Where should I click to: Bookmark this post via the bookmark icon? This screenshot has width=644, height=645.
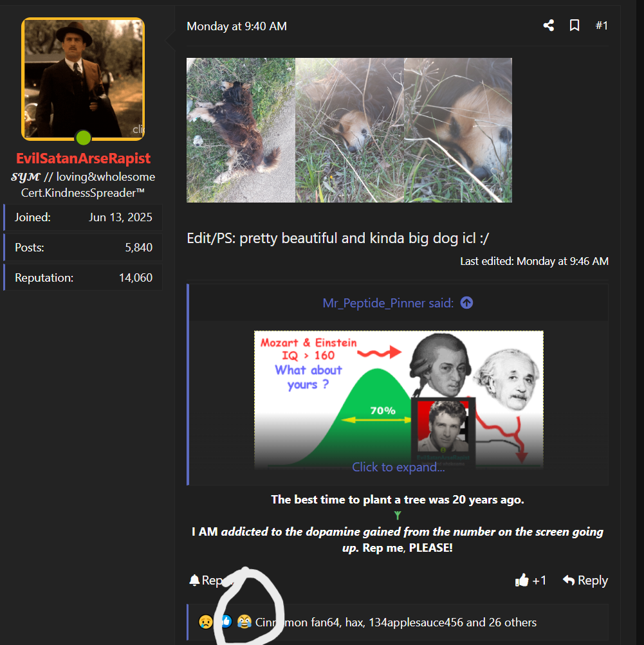pyautogui.click(x=574, y=25)
